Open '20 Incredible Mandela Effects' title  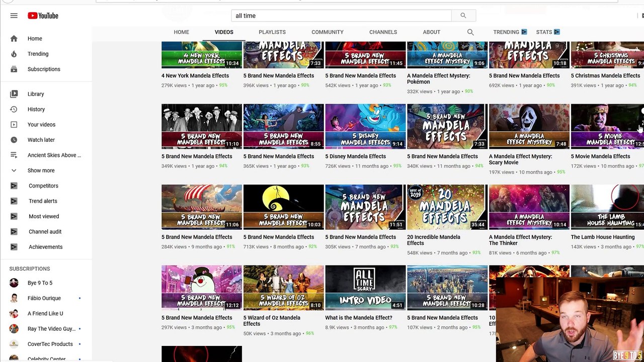tap(434, 240)
